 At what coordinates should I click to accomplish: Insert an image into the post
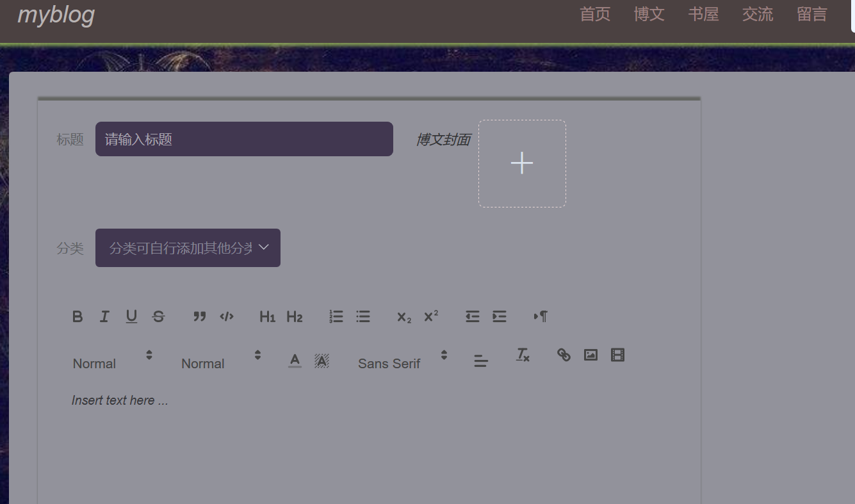coord(590,354)
